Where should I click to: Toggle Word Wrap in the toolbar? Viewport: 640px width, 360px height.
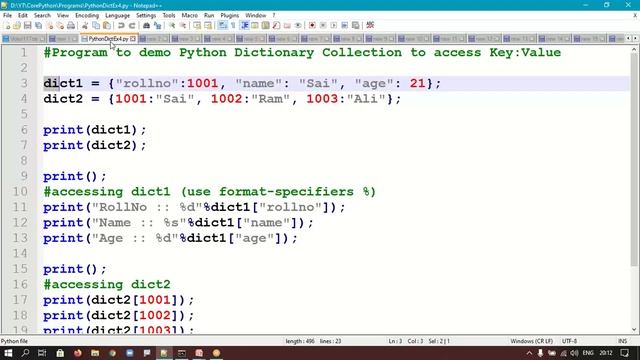(x=222, y=25)
